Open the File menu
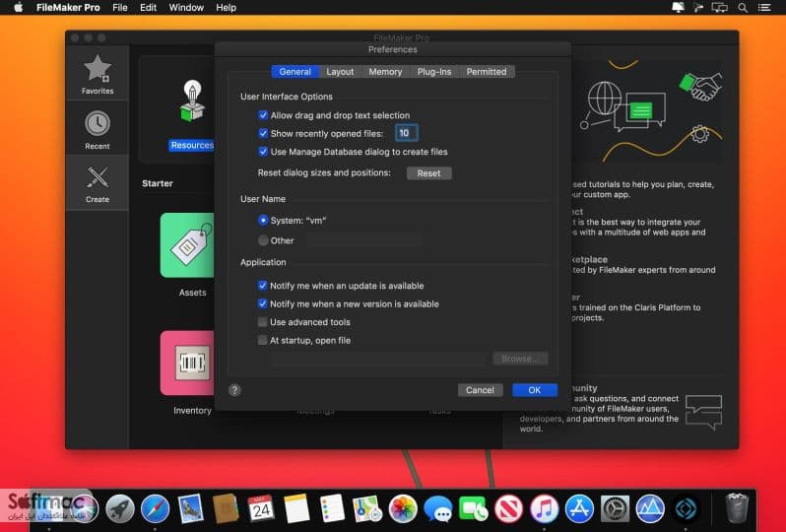 click(x=120, y=8)
